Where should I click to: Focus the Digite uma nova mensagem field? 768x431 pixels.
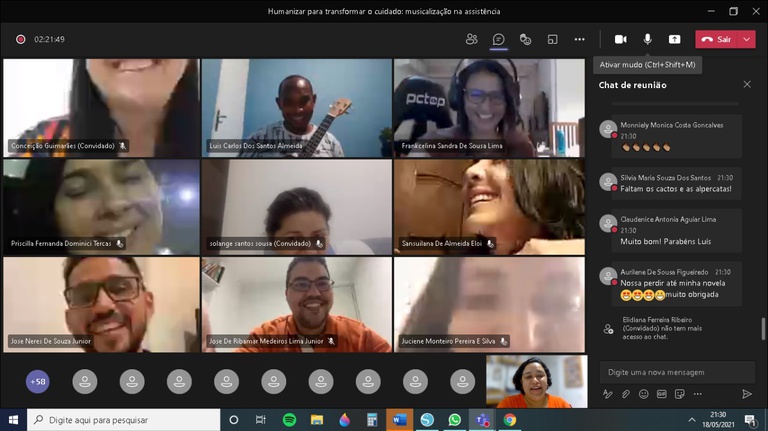coord(677,372)
